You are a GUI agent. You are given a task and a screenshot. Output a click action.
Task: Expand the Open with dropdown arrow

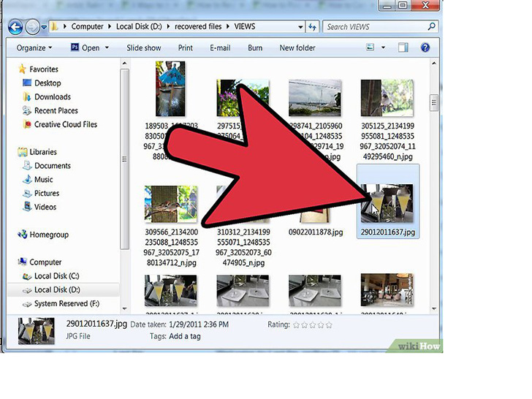point(107,47)
